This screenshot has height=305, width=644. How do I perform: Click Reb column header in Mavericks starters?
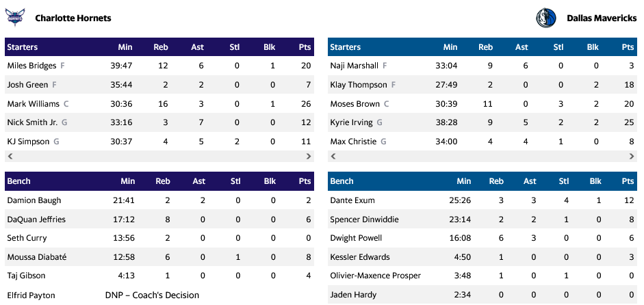[x=485, y=47]
